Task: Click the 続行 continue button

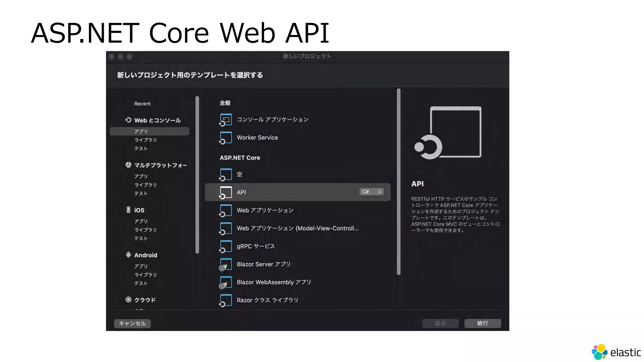Action: pos(483,323)
